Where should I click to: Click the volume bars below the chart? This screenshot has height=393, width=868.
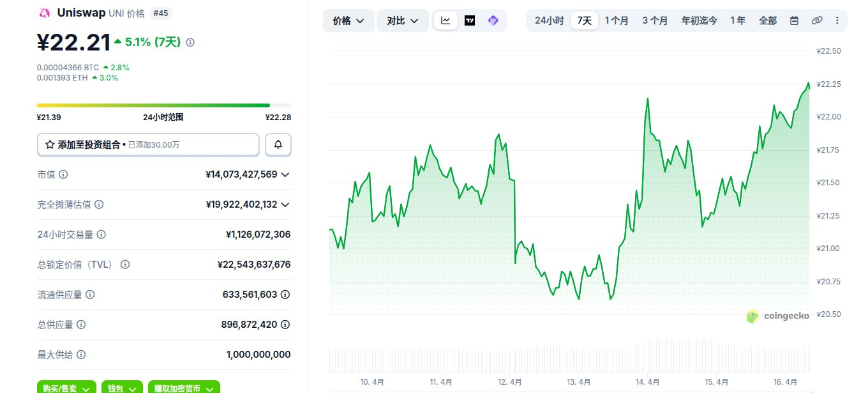[569, 355]
